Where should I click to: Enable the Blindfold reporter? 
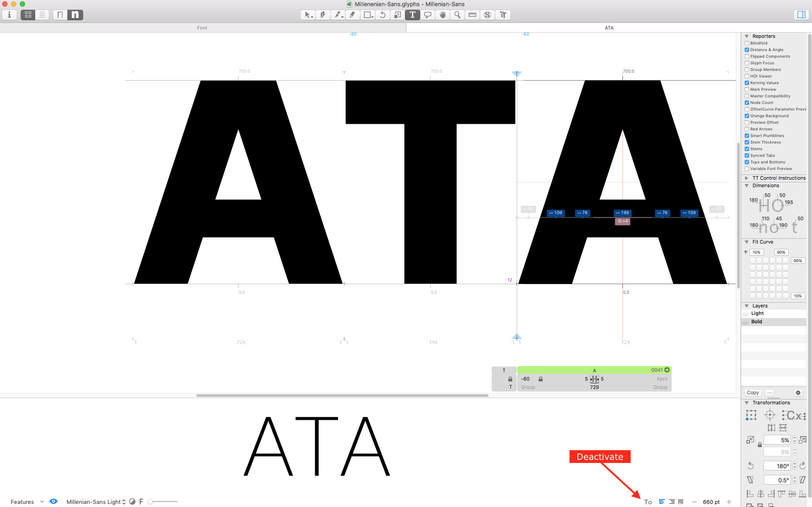pos(747,43)
